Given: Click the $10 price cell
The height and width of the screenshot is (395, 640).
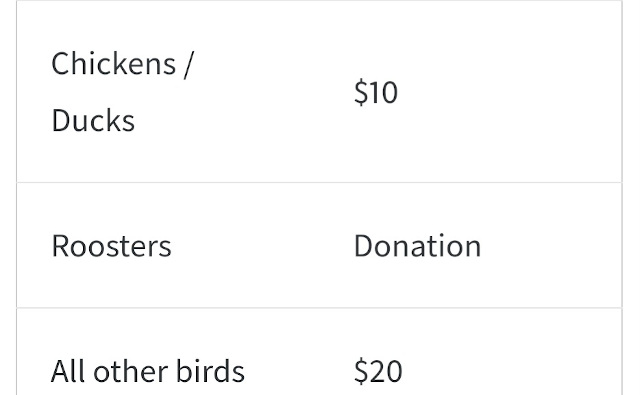Looking at the screenshot, I should [x=376, y=92].
